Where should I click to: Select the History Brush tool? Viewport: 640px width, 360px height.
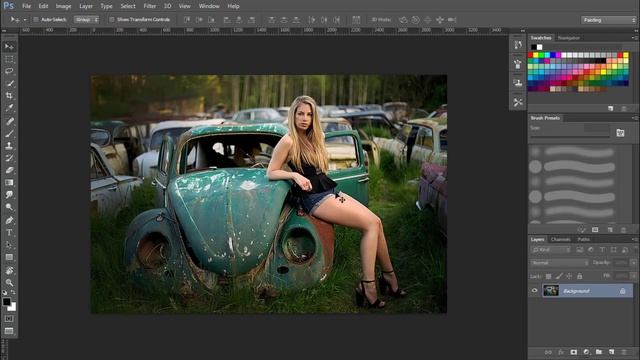(9, 158)
